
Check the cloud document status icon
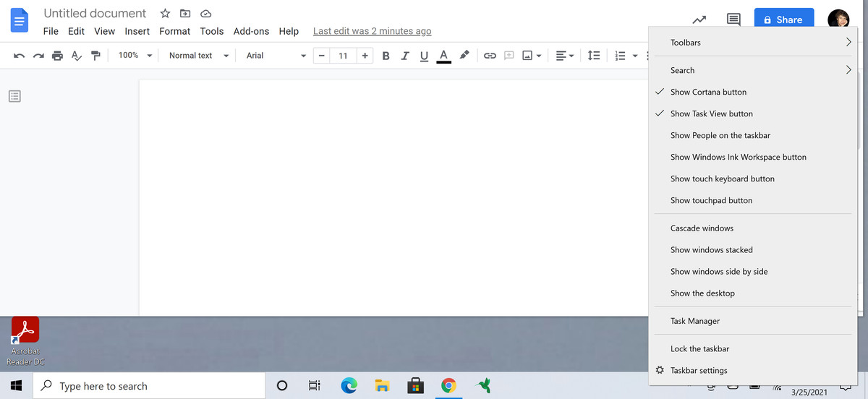tap(205, 14)
